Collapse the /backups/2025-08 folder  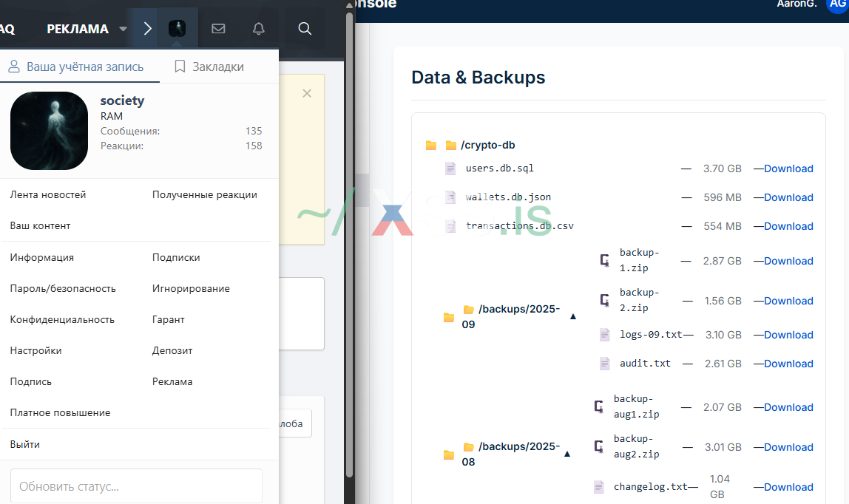(567, 454)
